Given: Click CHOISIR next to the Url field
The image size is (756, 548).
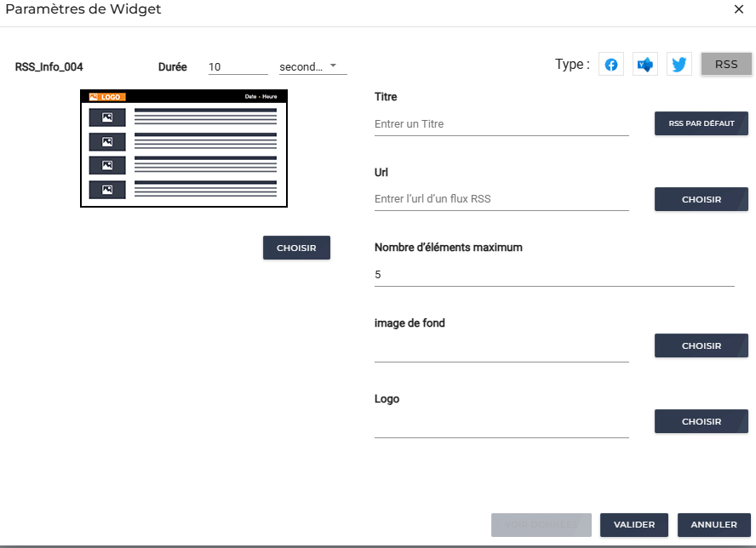Looking at the screenshot, I should tap(701, 200).
